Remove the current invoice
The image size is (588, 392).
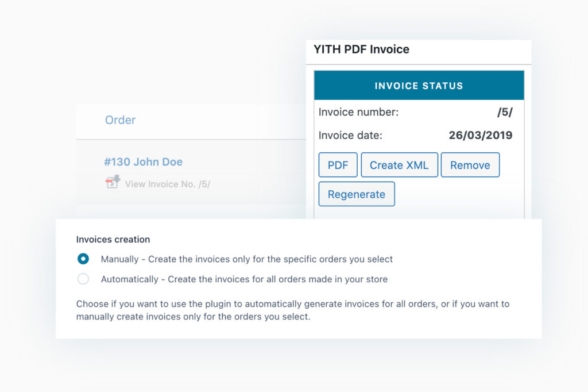[470, 165]
